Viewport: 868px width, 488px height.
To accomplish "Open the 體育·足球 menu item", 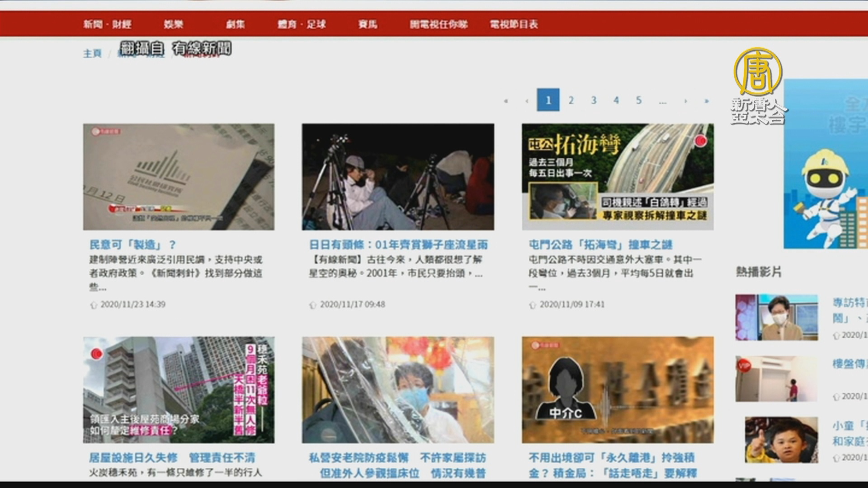I will pos(302,24).
